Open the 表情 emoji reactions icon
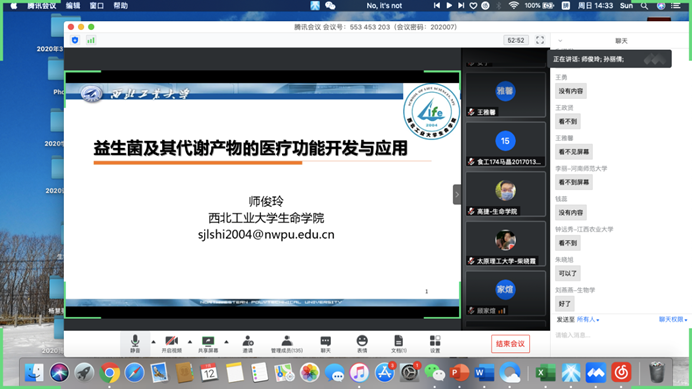Screen dimensions: 692x389 tap(362, 344)
